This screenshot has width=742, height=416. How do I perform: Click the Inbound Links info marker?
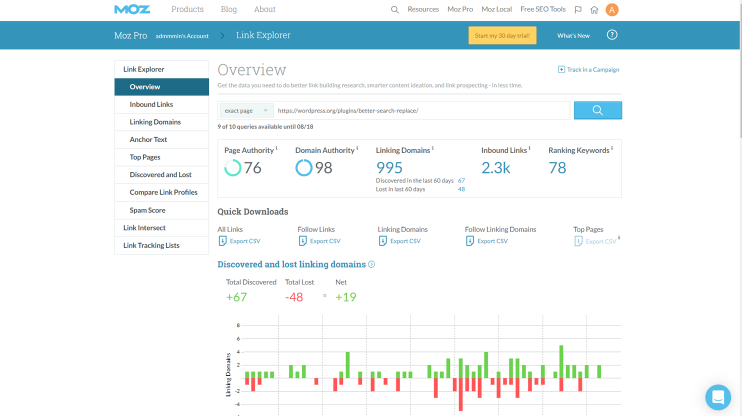pos(530,148)
